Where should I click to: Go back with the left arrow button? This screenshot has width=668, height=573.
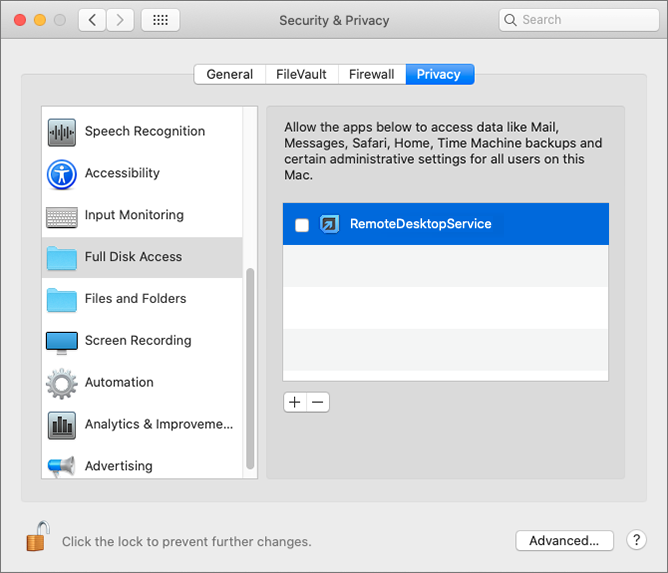(x=92, y=20)
